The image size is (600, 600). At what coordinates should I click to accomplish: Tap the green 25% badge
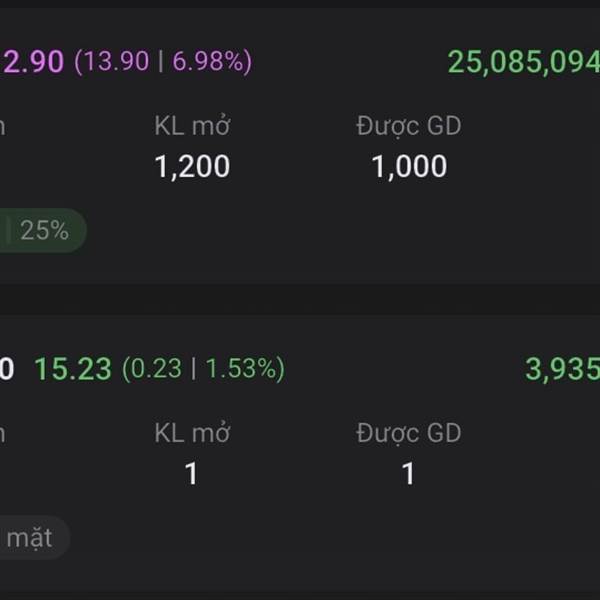42,231
